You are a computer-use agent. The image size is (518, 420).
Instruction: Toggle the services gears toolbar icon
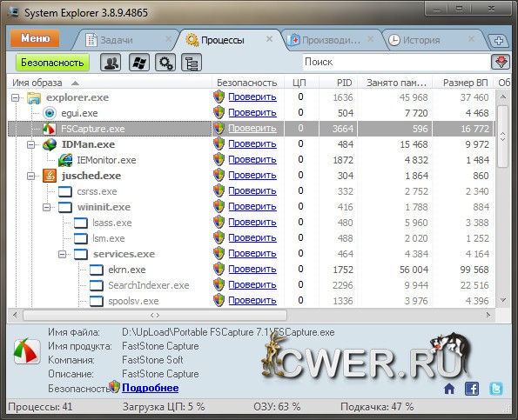coord(165,63)
